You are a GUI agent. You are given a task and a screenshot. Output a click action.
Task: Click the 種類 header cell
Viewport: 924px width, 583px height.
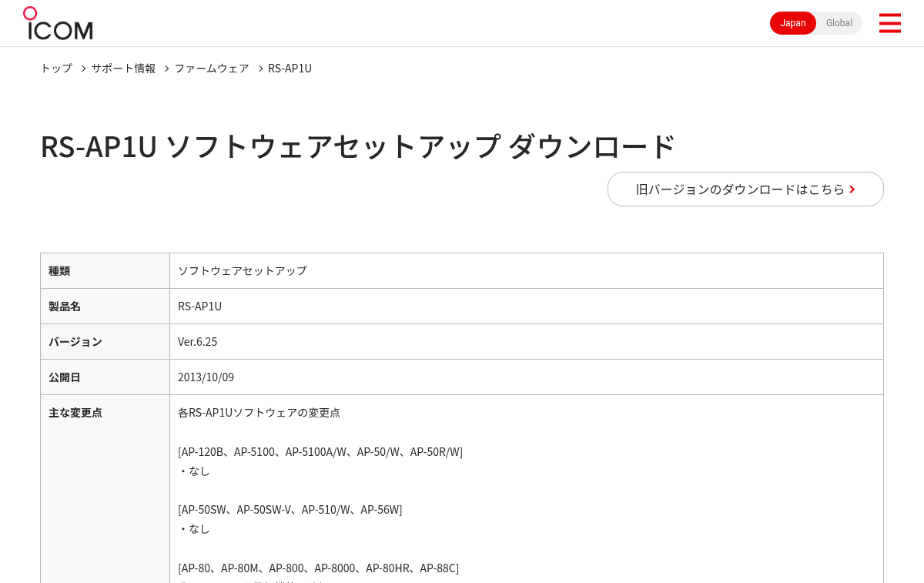(105, 270)
